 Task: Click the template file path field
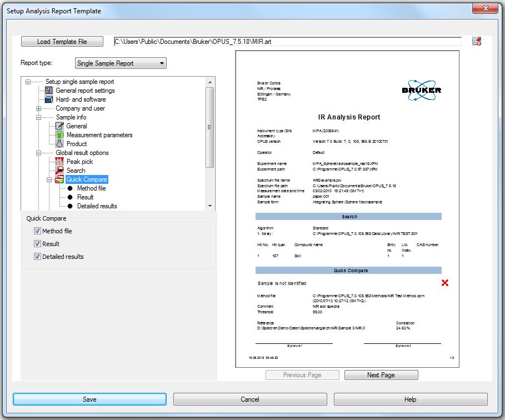287,42
